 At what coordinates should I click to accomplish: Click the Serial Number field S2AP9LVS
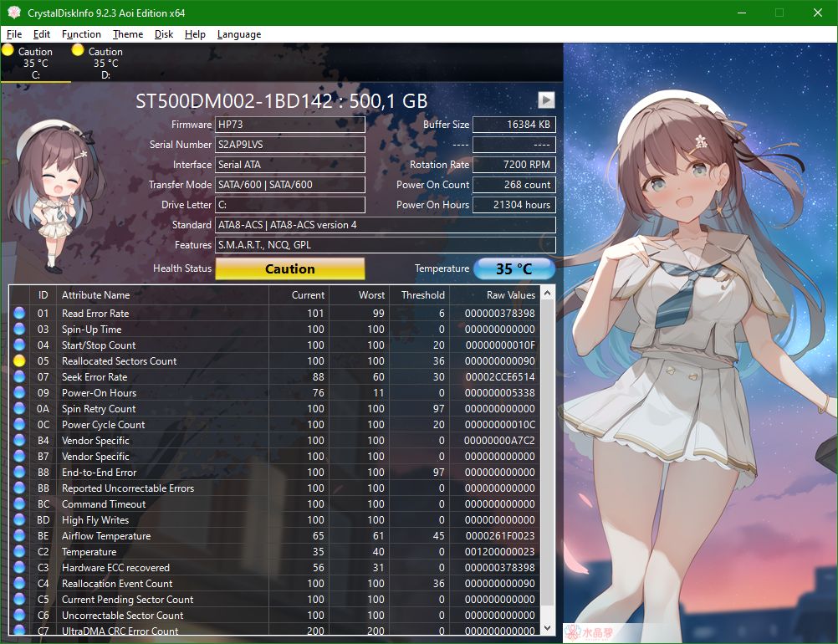289,145
